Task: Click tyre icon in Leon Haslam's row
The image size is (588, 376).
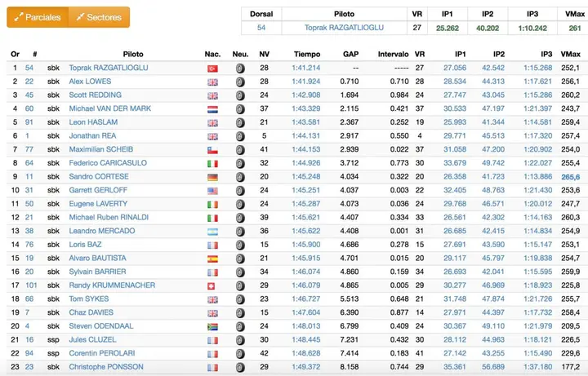Action: (240, 123)
